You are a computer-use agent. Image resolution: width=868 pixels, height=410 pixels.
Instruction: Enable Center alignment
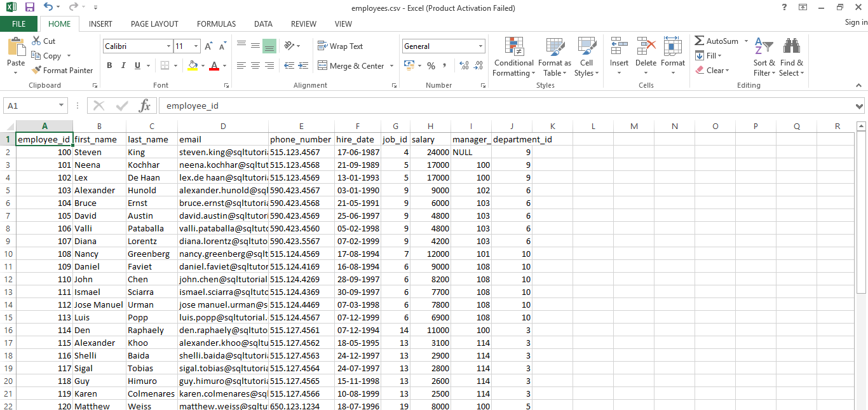coord(255,65)
